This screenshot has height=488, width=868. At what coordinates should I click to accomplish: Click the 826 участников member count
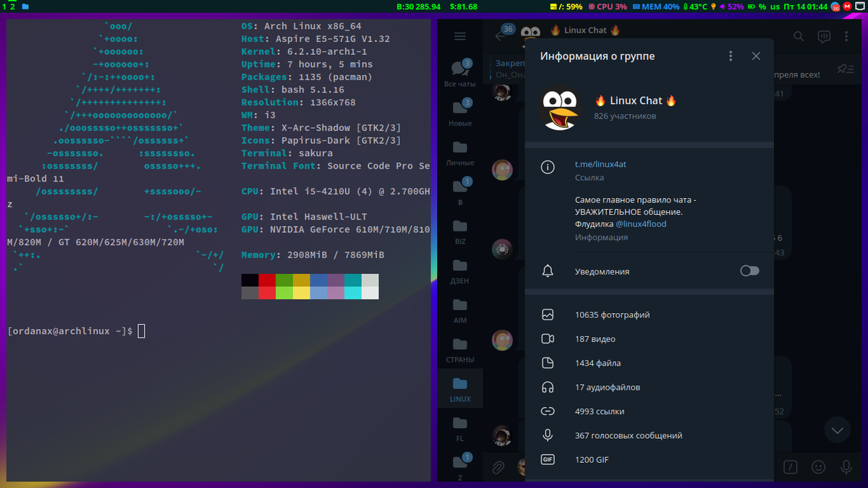[x=625, y=116]
